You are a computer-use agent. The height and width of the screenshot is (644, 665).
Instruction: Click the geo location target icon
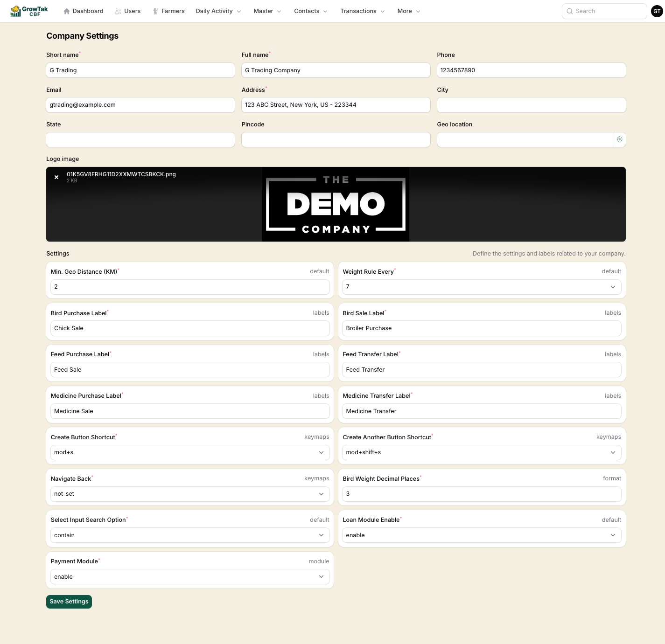619,139
